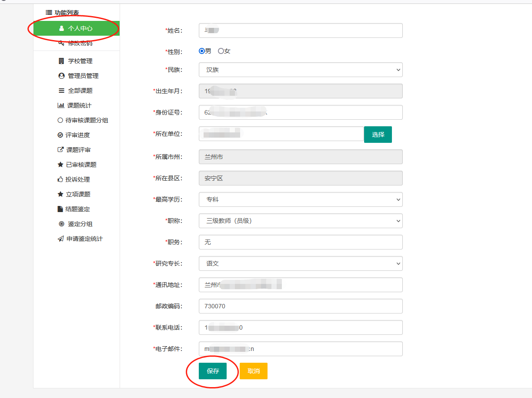The height and width of the screenshot is (398, 532).
Task: Click the paper plane icon beside 申请鉴定统计
Action: 60,239
